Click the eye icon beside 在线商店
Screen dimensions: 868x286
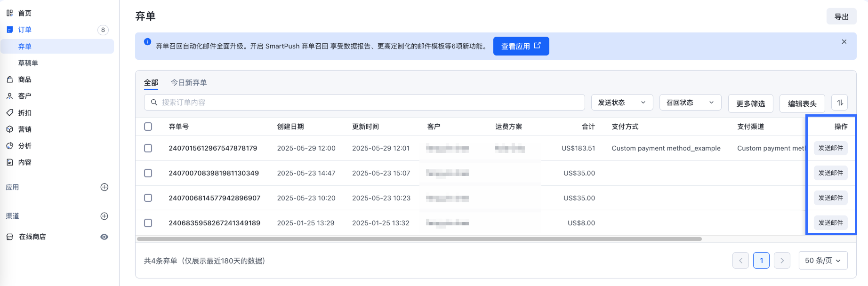(104, 237)
